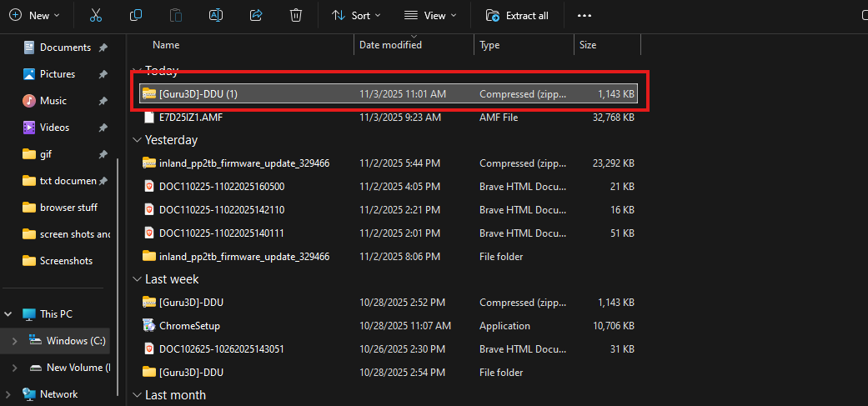Open the Sort dropdown menu
Image resolution: width=868 pixels, height=406 pixels.
click(356, 16)
